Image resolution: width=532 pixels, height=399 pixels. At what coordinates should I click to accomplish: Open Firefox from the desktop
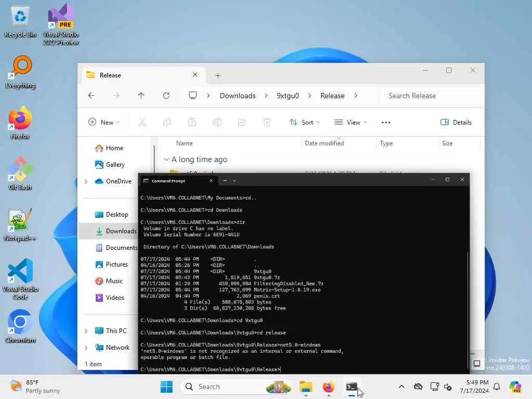point(20,123)
